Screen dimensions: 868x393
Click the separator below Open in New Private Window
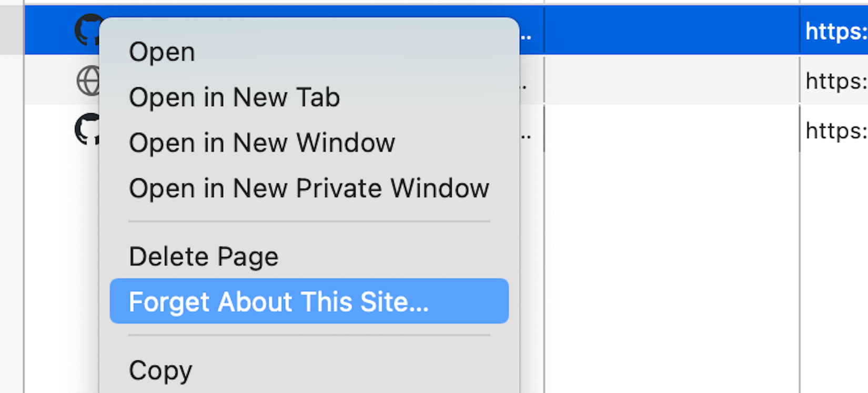(309, 220)
